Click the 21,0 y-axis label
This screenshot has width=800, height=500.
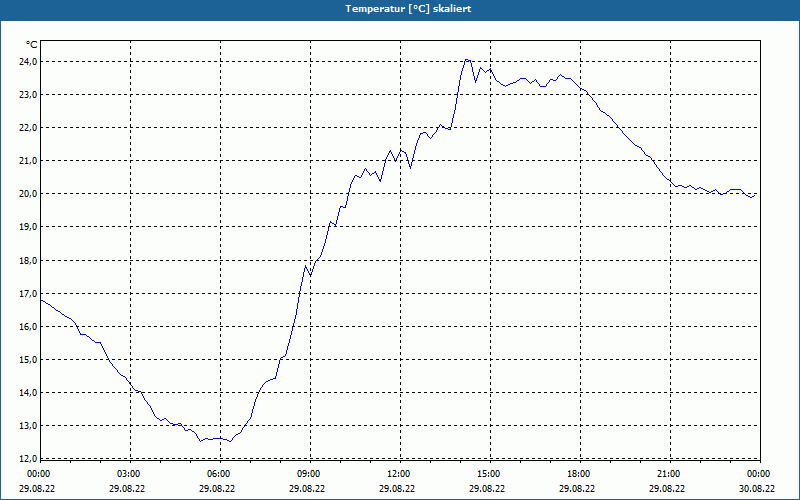tap(29, 161)
